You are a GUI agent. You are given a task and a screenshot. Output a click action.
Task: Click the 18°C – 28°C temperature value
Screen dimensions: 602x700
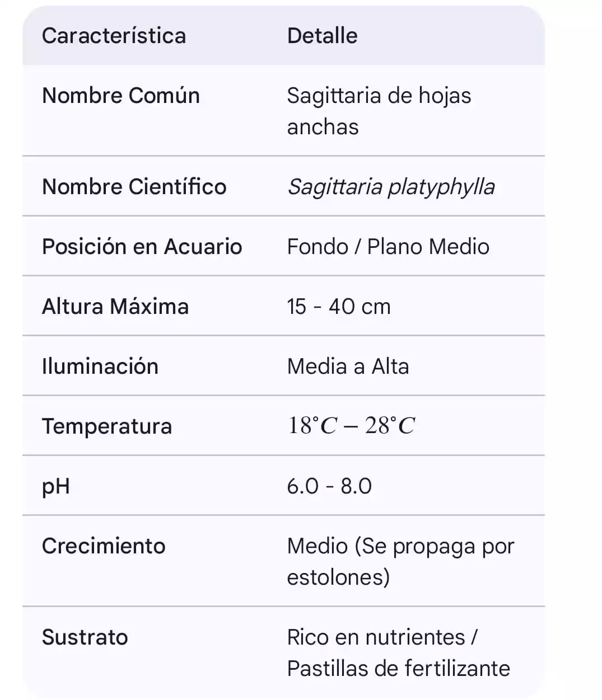point(351,426)
